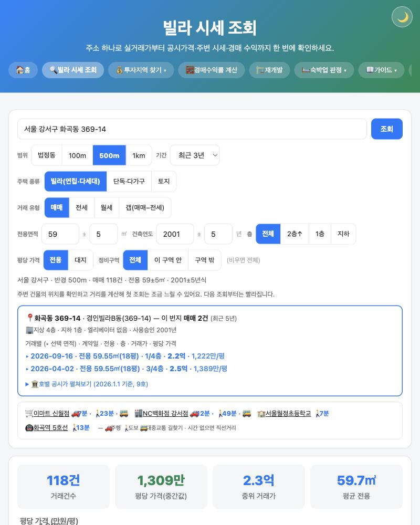The width and height of the screenshot is (420, 525).
Task: Select the 500m range option
Action: pyautogui.click(x=109, y=155)
